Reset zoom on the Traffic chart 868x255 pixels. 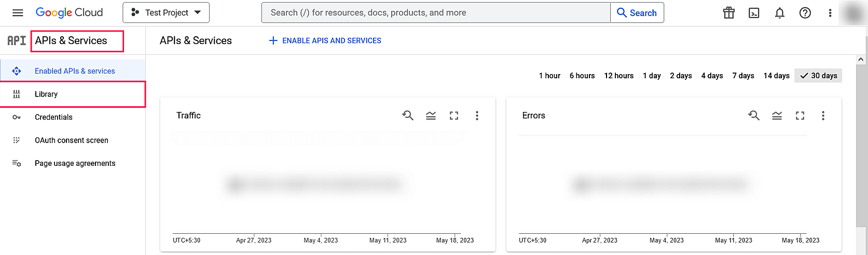coord(408,116)
